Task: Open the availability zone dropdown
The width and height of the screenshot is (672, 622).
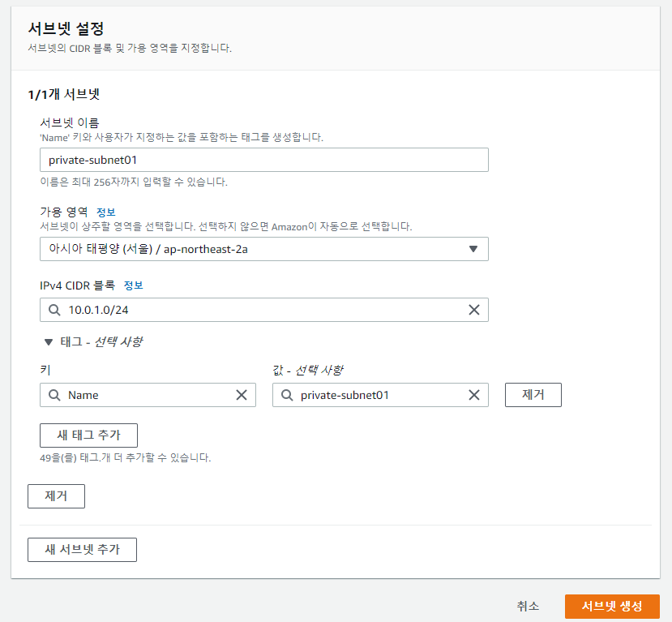Action: 264,249
